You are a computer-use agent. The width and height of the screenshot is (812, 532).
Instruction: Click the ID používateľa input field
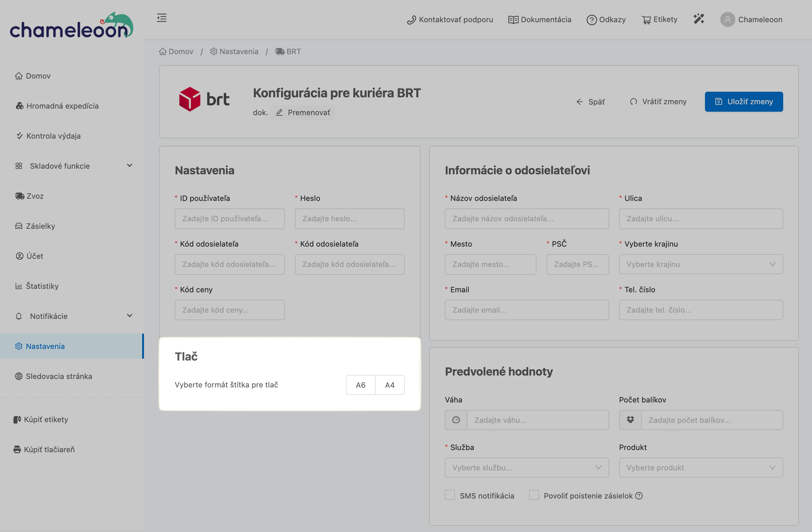[x=229, y=219]
